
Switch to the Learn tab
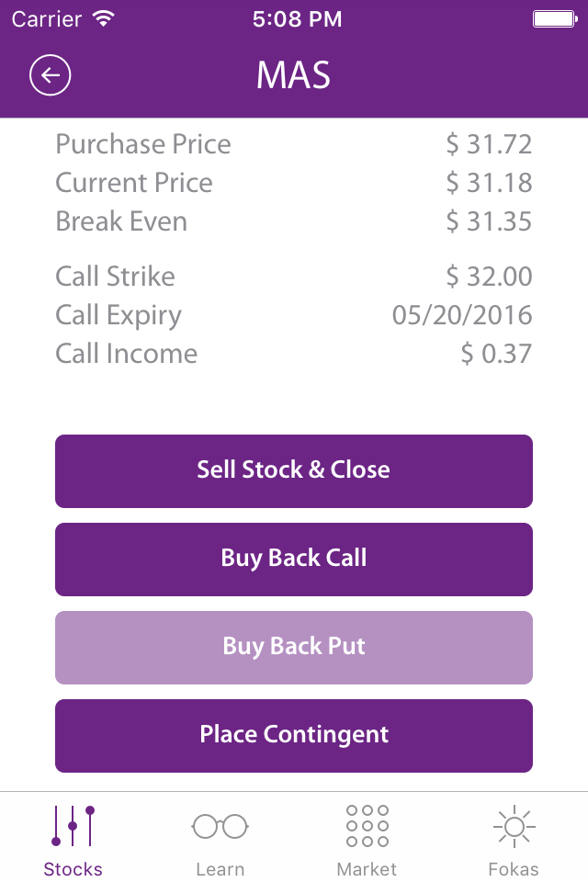point(220,840)
